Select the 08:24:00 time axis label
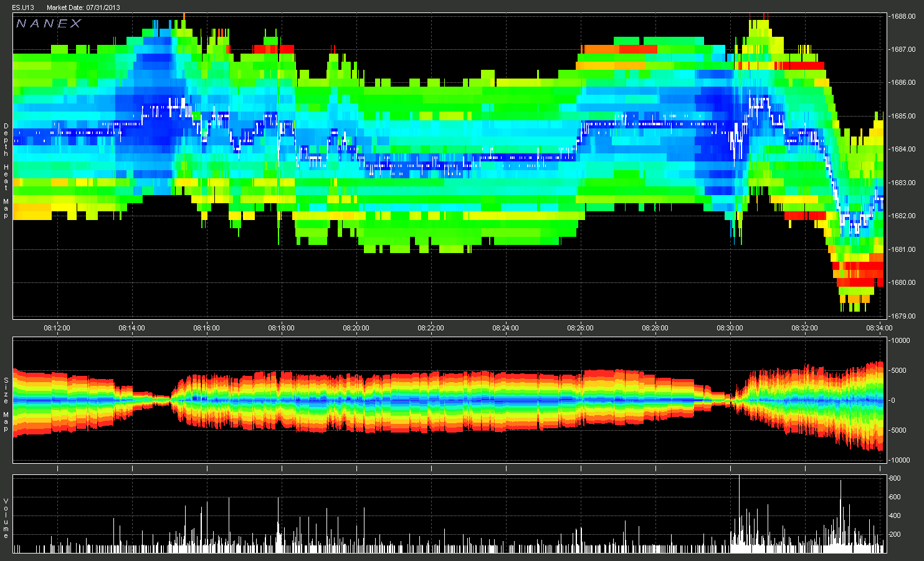The width and height of the screenshot is (924, 561). coord(505,328)
